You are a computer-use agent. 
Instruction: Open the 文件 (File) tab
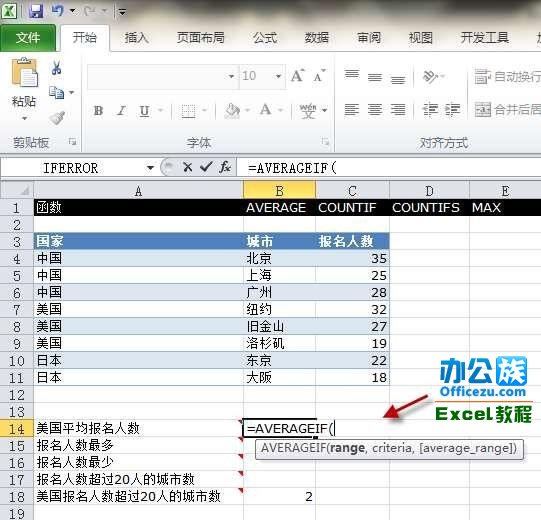[28, 38]
